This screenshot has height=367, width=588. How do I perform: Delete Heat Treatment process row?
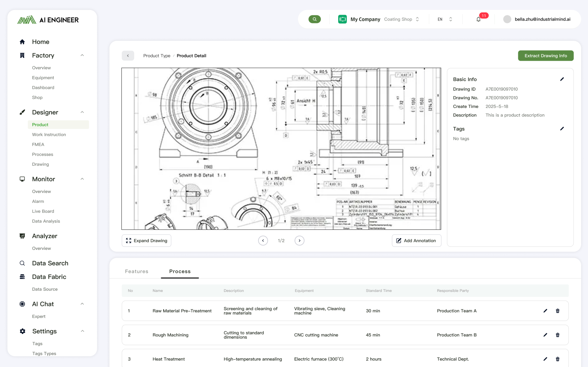[x=558, y=359]
